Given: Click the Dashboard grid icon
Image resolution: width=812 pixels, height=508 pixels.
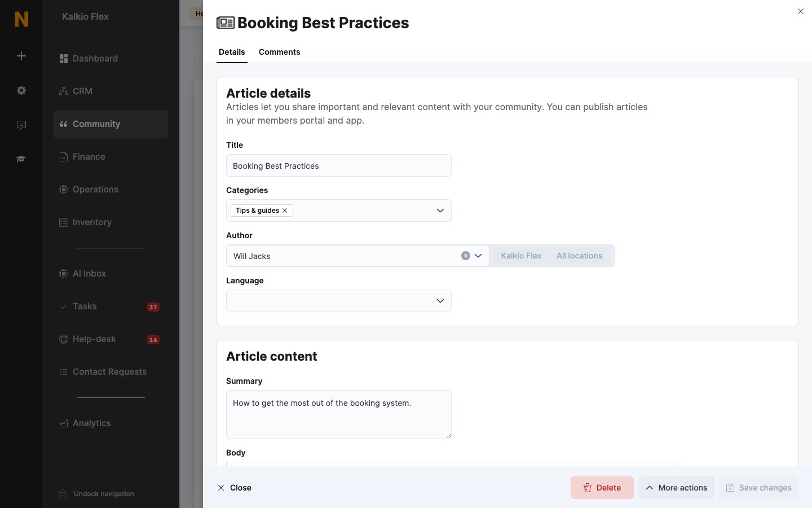Looking at the screenshot, I should pyautogui.click(x=64, y=59).
